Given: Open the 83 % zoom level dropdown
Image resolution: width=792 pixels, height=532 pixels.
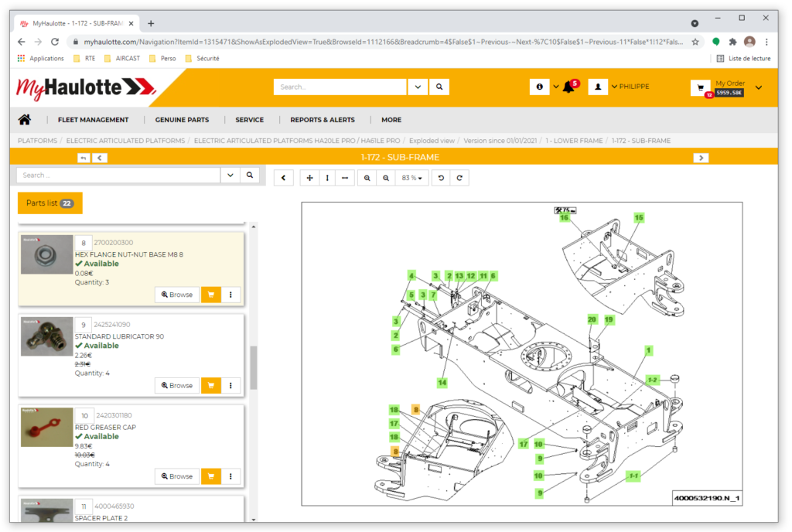Looking at the screenshot, I should (411, 178).
